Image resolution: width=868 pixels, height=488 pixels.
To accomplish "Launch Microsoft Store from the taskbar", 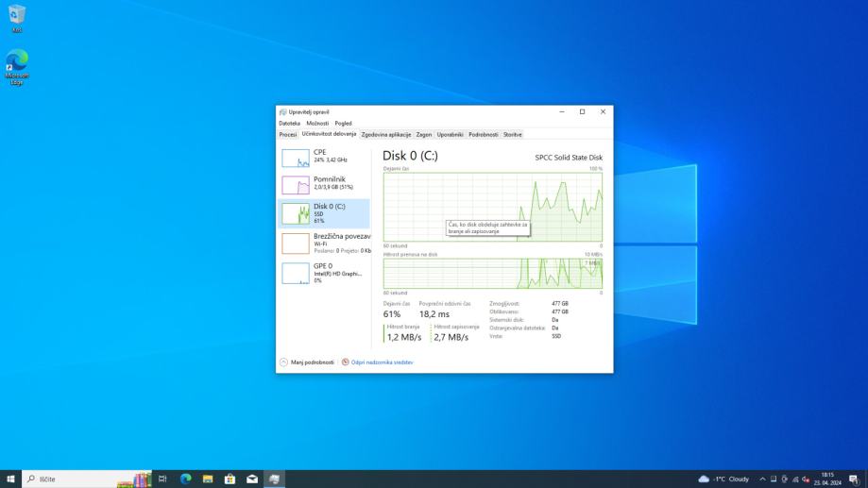I will click(x=230, y=479).
